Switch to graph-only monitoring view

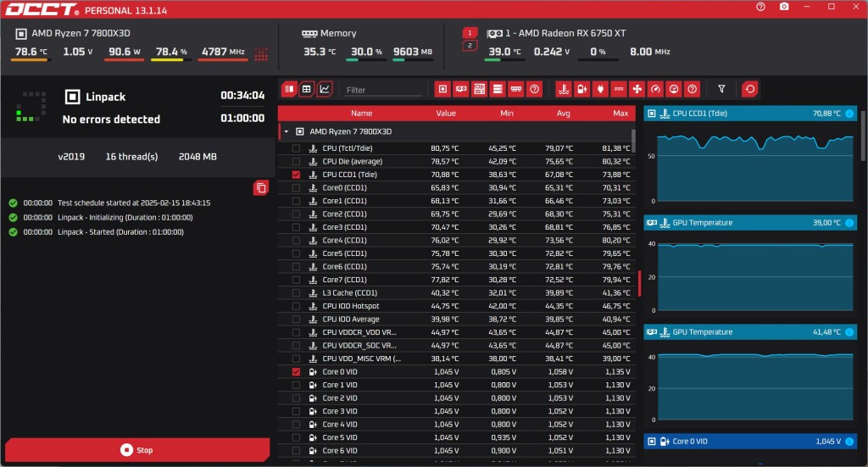coord(325,89)
